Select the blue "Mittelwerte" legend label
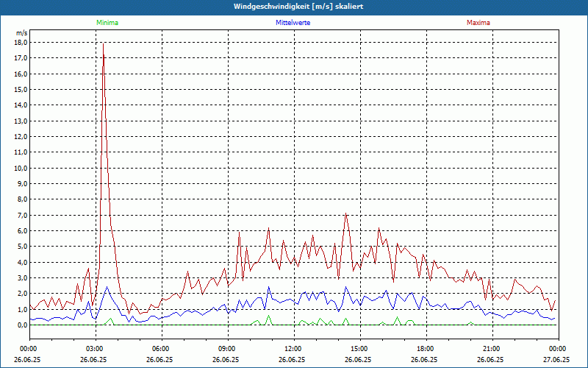The image size is (588, 368). (x=293, y=23)
